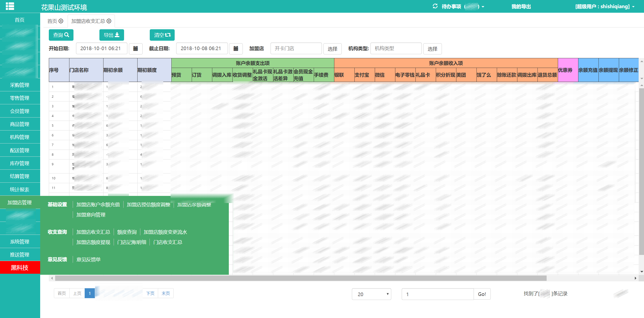Open 额度查询 submenu link
The height and width of the screenshot is (318, 644).
click(x=127, y=232)
